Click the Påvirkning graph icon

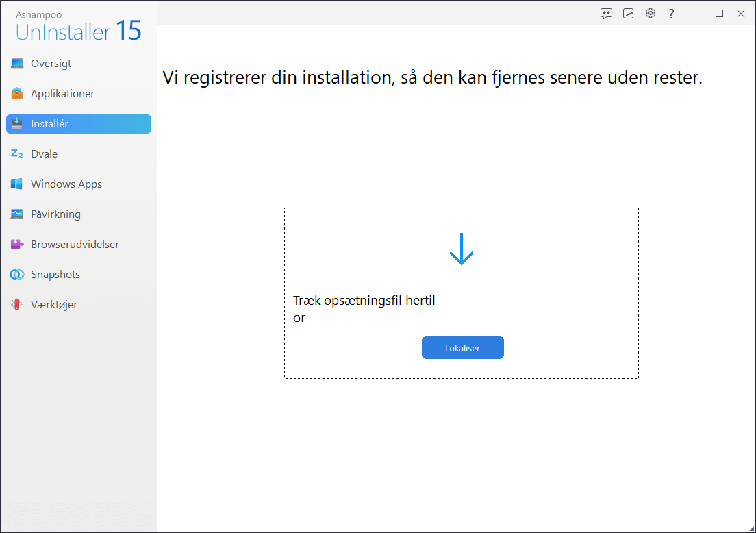click(x=17, y=214)
